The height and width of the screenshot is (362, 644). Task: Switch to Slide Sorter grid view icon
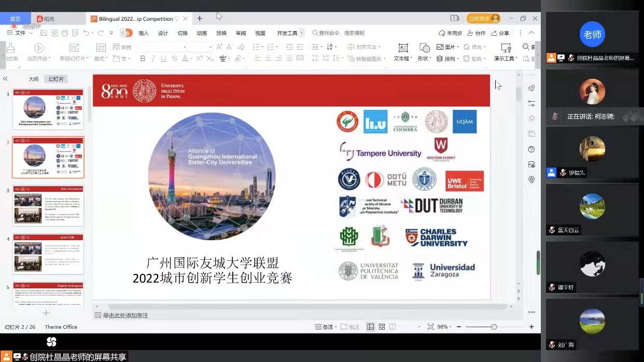pos(382,327)
